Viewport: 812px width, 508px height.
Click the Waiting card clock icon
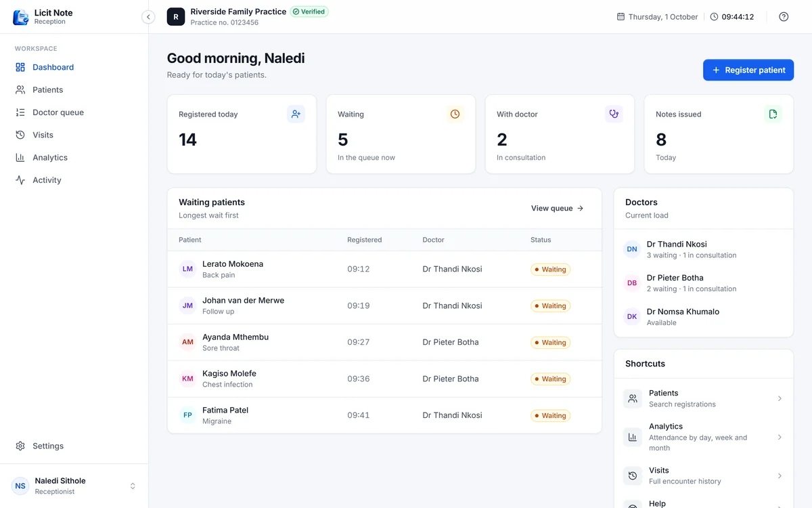(455, 114)
